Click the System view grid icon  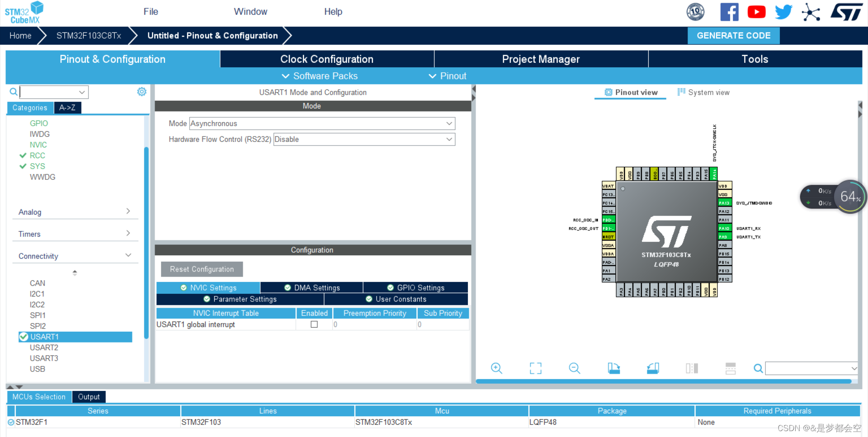tap(681, 92)
